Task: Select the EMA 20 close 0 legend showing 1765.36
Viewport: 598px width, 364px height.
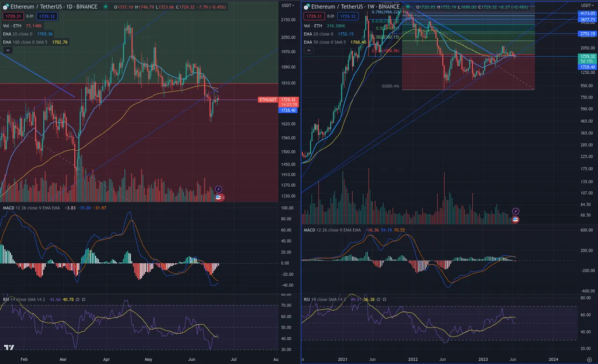Action: pyautogui.click(x=28, y=34)
